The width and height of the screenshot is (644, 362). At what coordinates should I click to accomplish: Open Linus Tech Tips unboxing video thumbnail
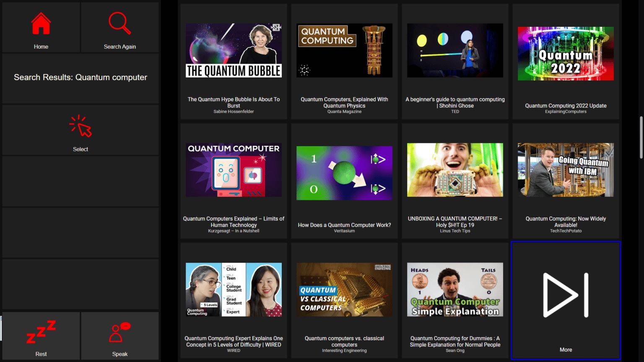coord(455,170)
